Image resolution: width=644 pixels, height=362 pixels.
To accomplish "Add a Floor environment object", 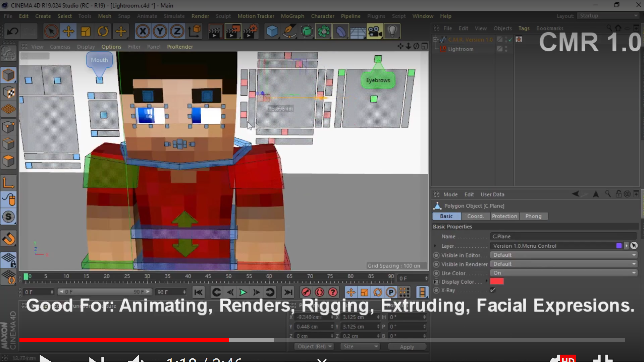I will tap(358, 32).
